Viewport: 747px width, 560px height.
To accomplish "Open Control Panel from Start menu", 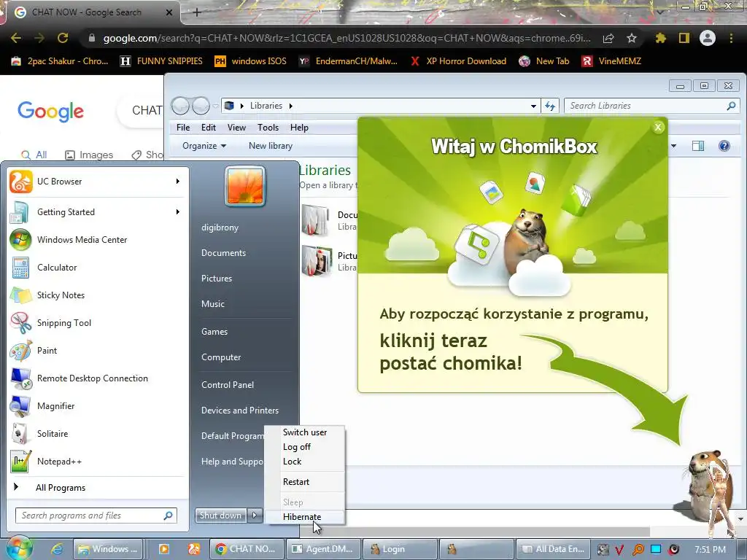I will point(228,385).
